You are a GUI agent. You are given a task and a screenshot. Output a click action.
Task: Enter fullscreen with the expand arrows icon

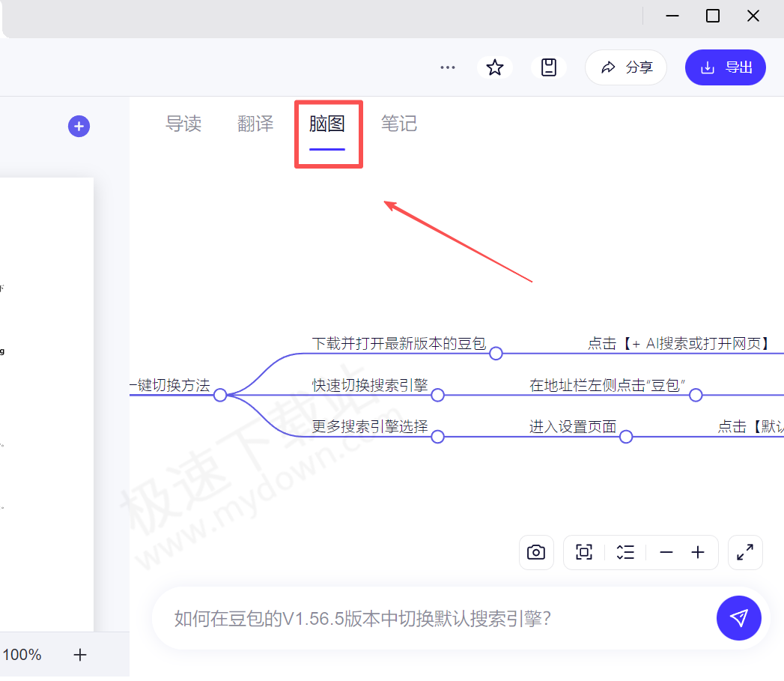pos(745,552)
